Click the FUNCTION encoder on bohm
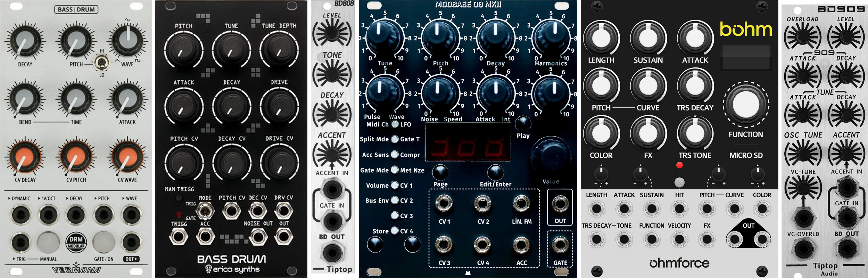 coord(745,105)
